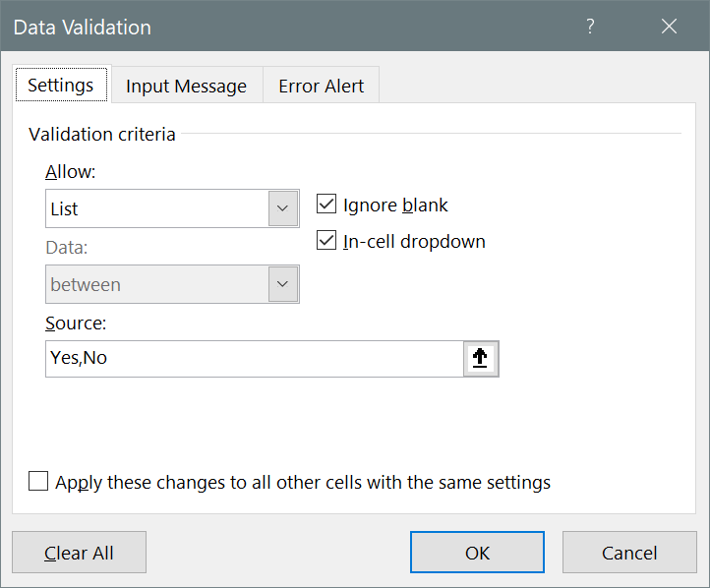Viewport: 710px width, 588px height.
Task: Go to the Error Alert tab
Action: 321,86
